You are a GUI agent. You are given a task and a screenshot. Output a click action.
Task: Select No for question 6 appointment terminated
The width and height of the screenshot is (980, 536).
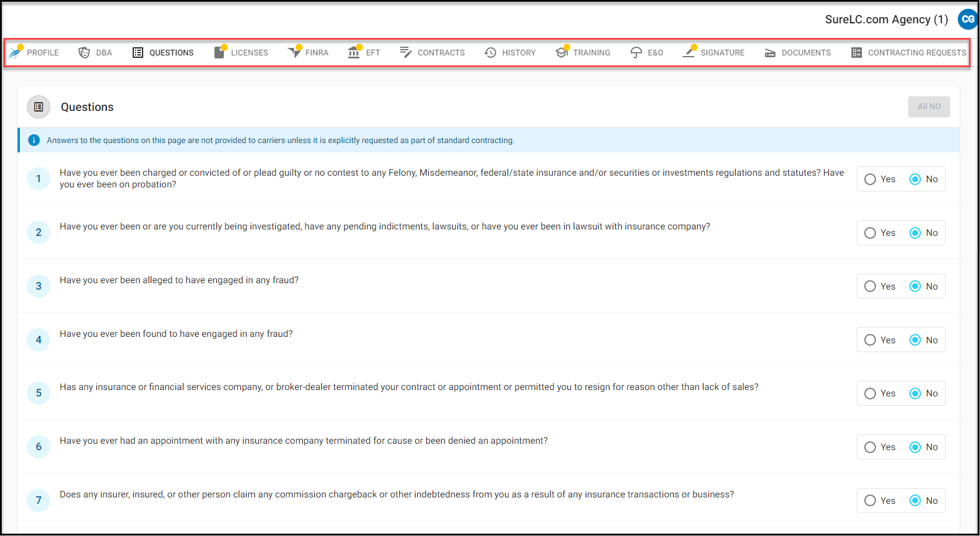(x=915, y=447)
